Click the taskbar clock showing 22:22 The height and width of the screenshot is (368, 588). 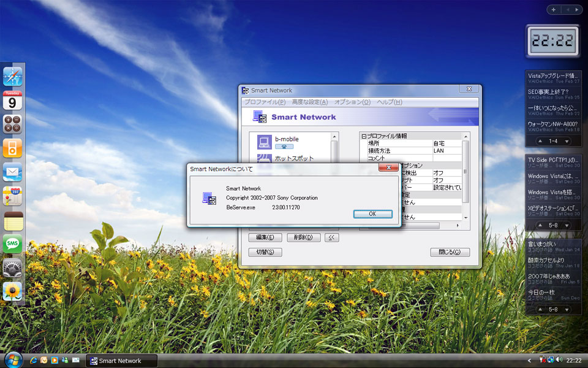click(574, 360)
